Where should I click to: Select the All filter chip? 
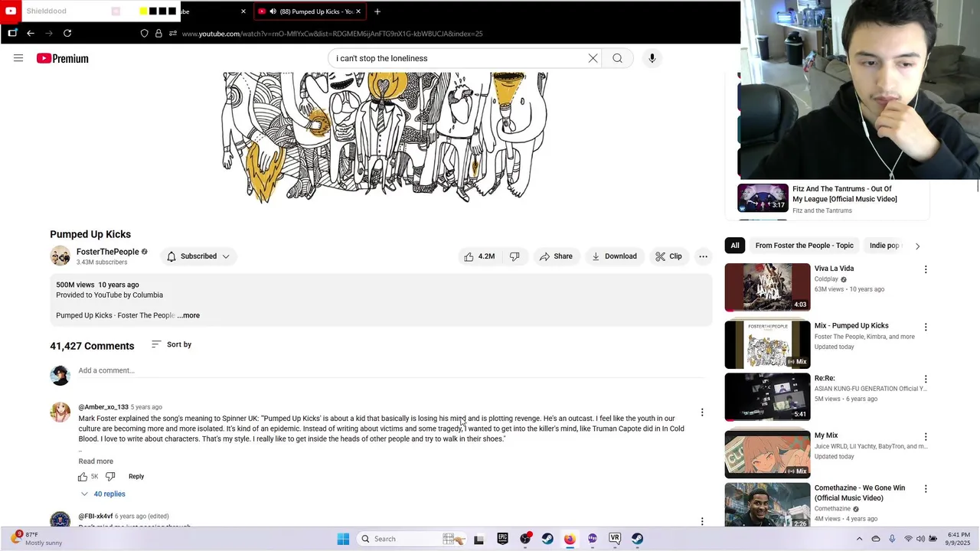point(735,246)
